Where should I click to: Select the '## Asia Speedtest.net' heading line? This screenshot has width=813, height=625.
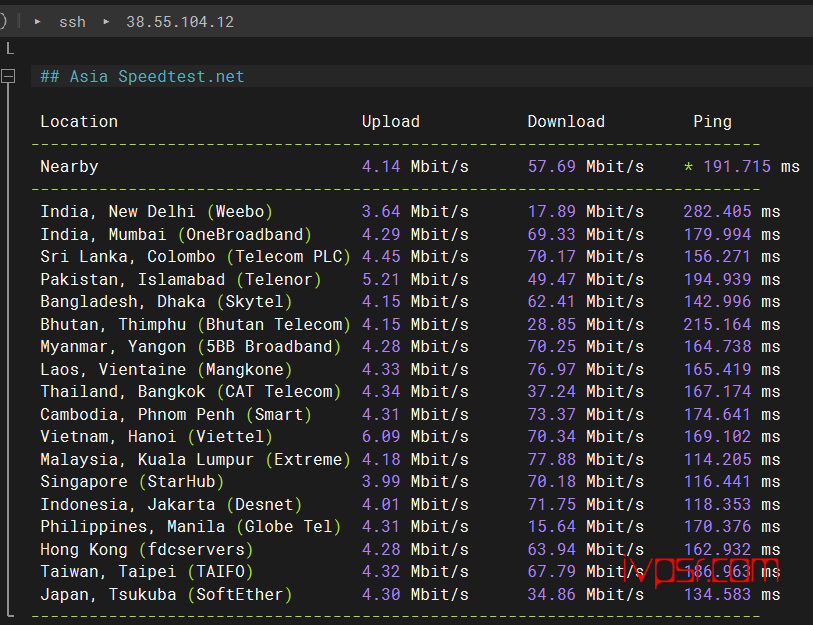[x=142, y=77]
